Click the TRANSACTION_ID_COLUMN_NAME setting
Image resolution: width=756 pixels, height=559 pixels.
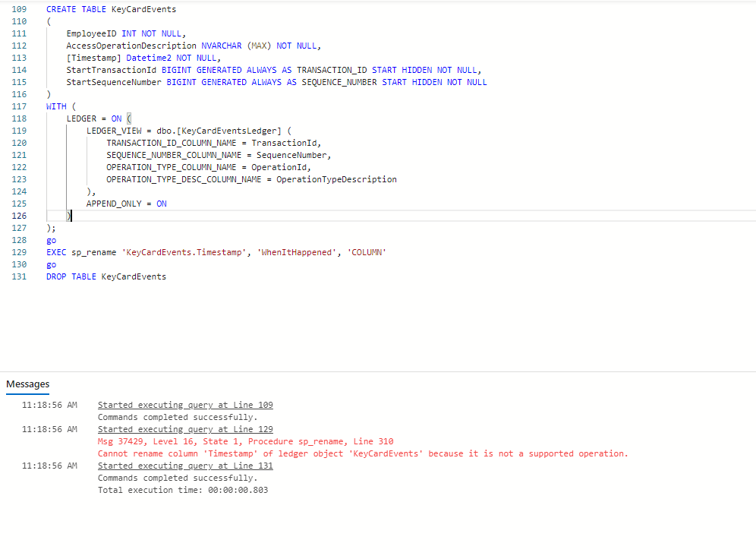click(182, 143)
